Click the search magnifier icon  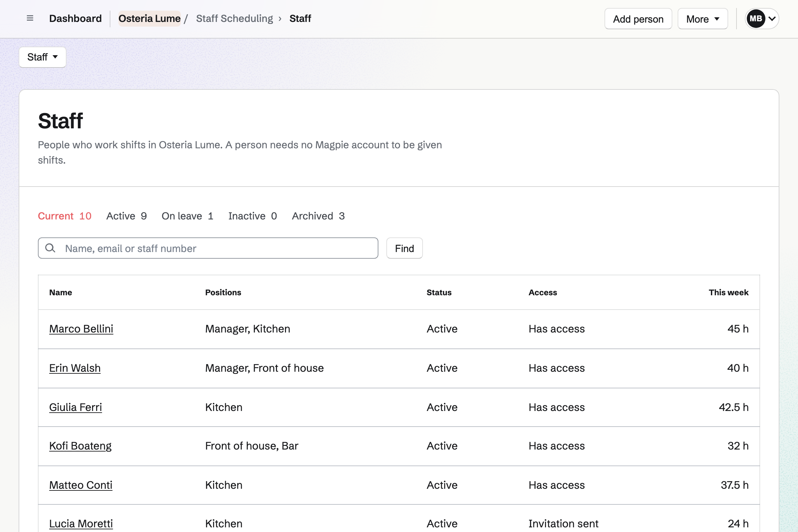[x=50, y=248]
